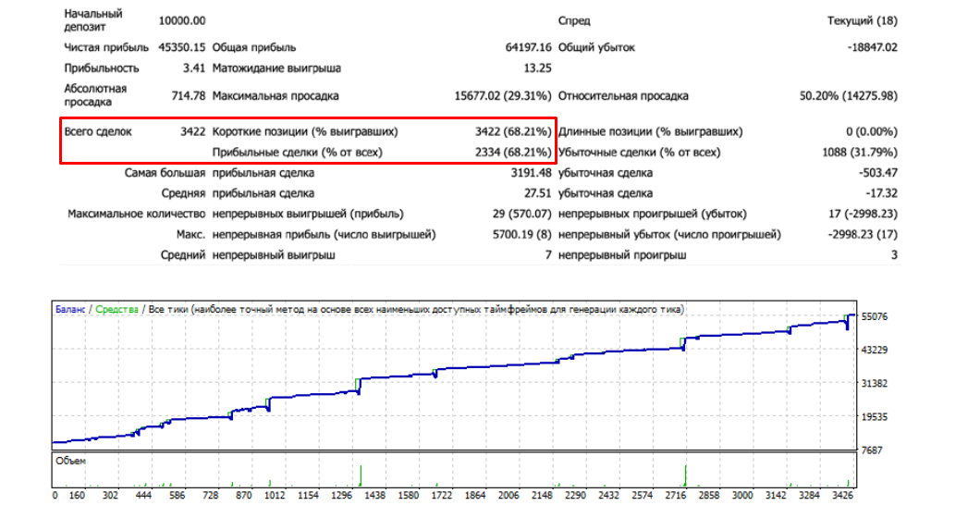This screenshot has width=980, height=530.
Task: Click the 1438 mark on the chart's x-axis
Action: [x=375, y=496]
